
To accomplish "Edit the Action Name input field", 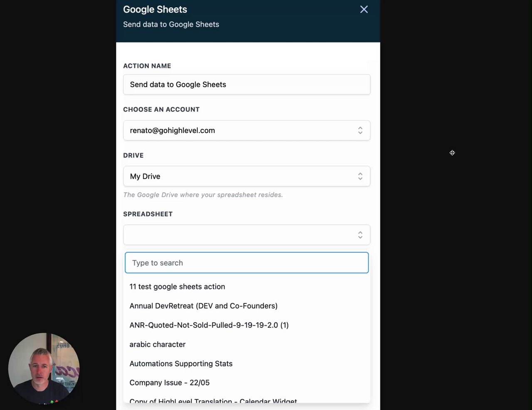I will [246, 84].
